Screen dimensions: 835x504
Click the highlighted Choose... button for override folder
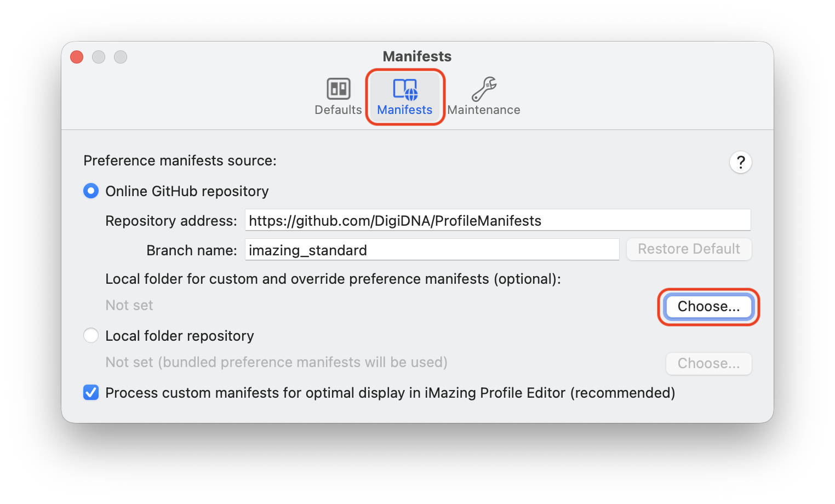708,306
